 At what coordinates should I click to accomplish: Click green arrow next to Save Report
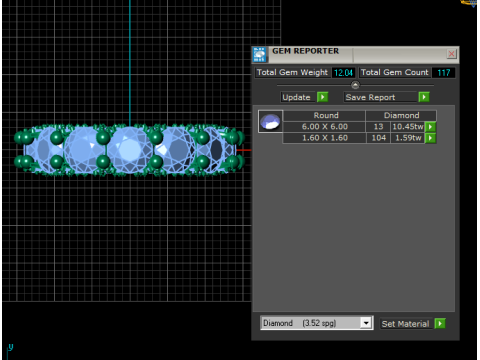click(424, 97)
